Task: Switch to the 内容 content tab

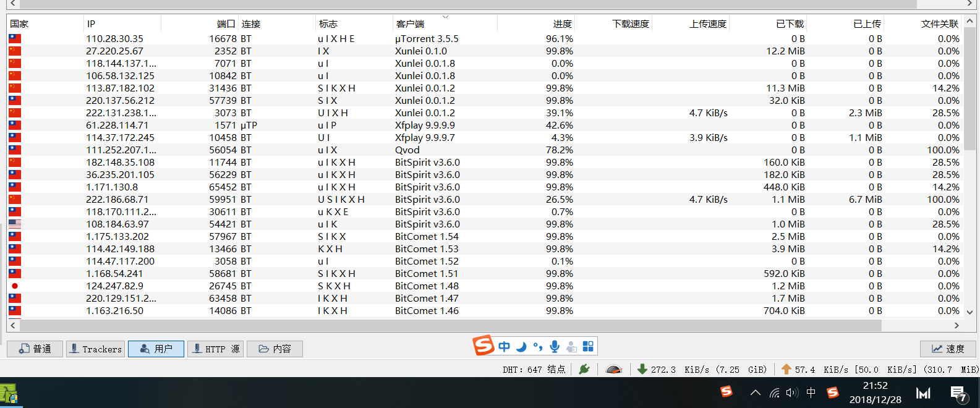Action: pyautogui.click(x=275, y=349)
